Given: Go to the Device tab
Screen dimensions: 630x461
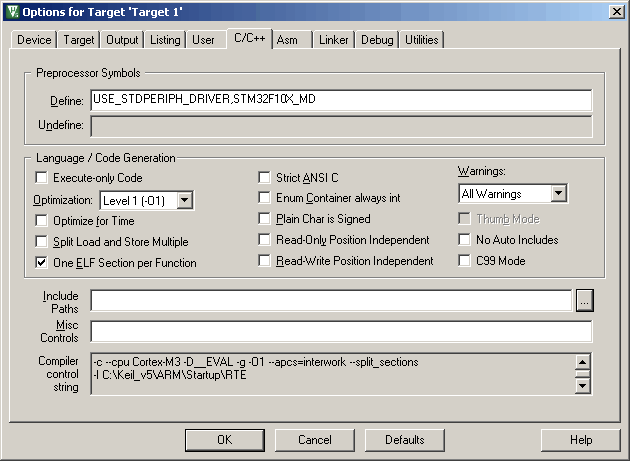Looking at the screenshot, I should tap(34, 40).
